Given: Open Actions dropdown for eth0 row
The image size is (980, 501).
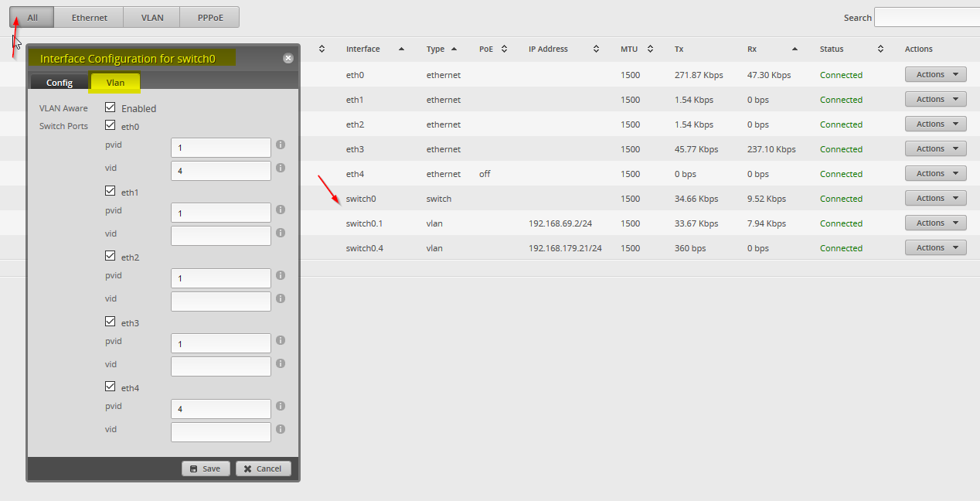Looking at the screenshot, I should tap(935, 75).
